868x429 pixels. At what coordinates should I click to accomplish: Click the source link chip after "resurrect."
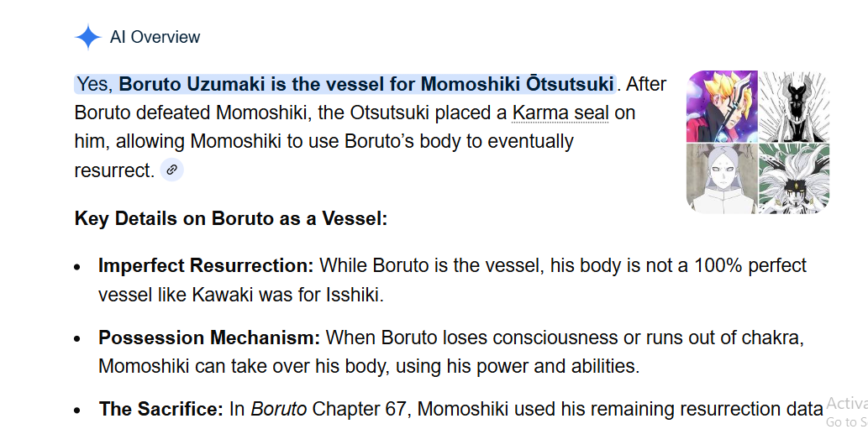[171, 170]
